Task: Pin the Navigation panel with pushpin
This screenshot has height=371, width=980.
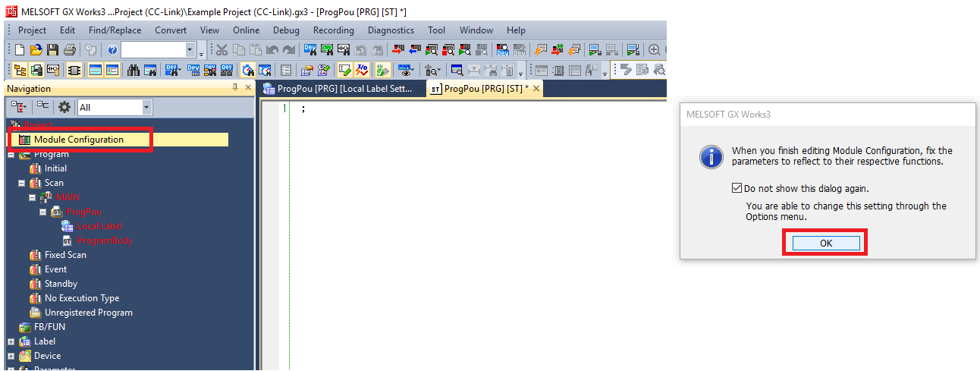Action: [235, 89]
